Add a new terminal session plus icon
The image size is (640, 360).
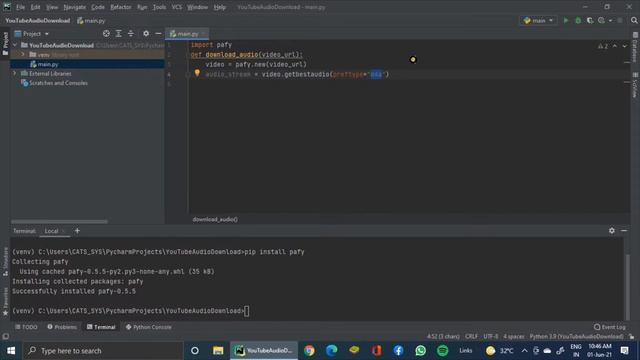tap(77, 231)
